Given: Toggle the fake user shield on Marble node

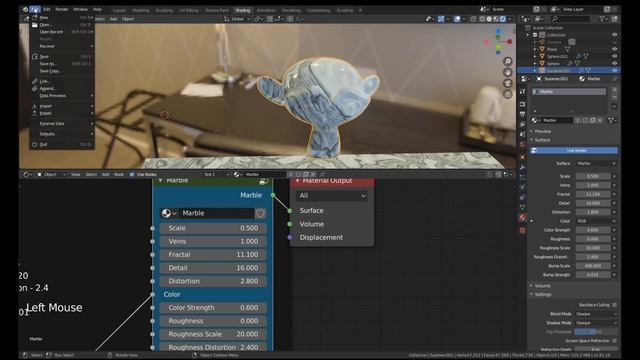Looking at the screenshot, I should [x=260, y=213].
